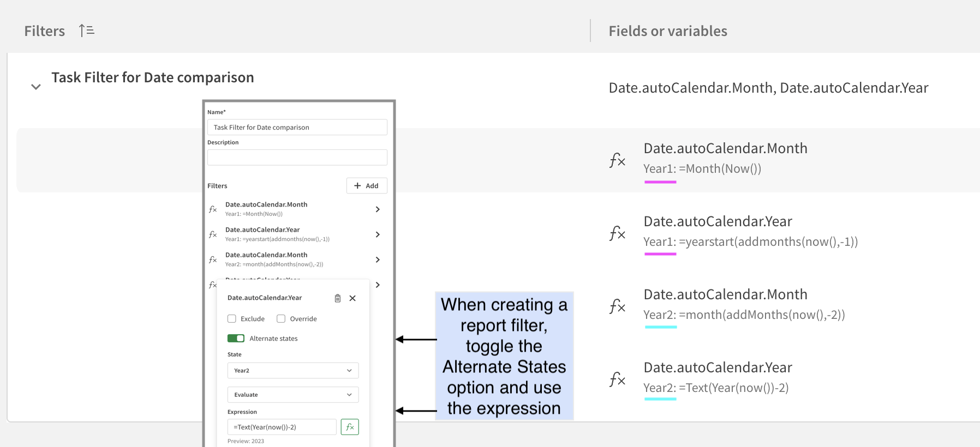Open expression editor next to Expression field
The image size is (980, 447).
(350, 427)
